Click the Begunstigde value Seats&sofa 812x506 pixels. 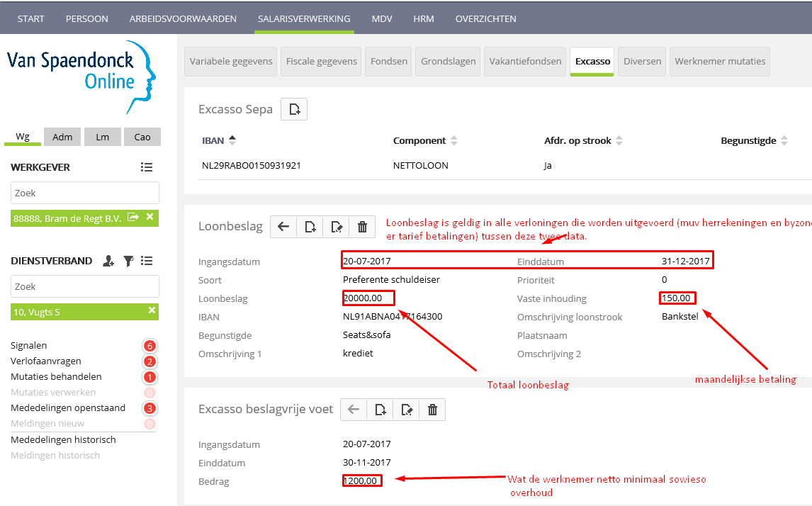(366, 335)
